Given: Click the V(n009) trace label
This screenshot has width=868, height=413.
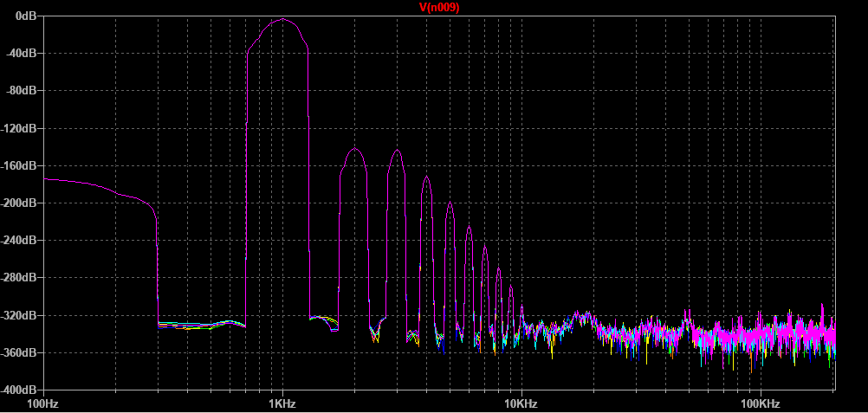Looking at the screenshot, I should click(439, 7).
